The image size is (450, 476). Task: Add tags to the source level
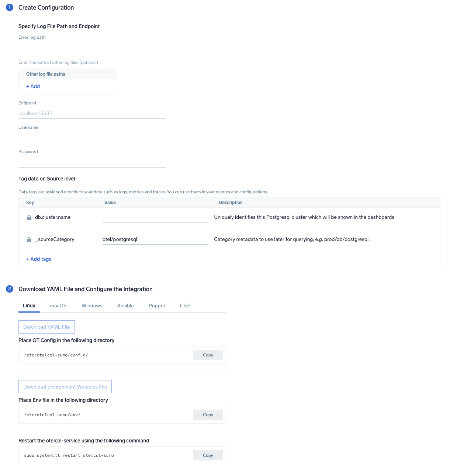tap(39, 259)
